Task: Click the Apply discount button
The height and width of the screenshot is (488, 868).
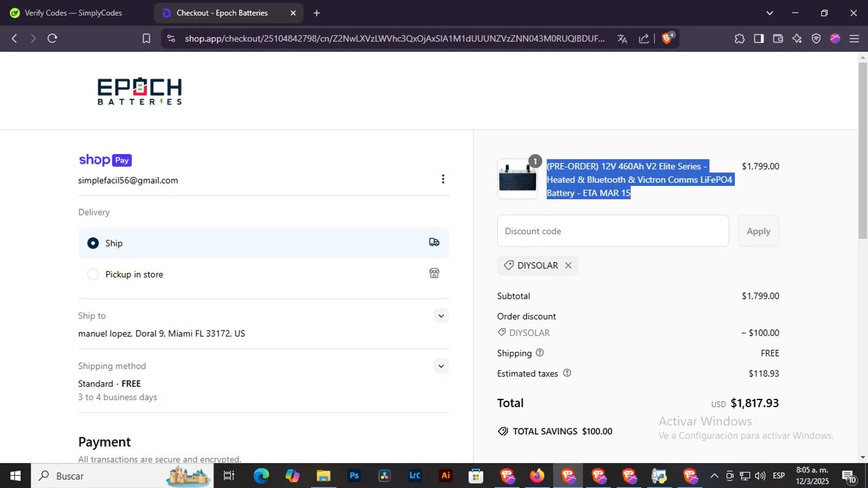Action: click(x=759, y=231)
